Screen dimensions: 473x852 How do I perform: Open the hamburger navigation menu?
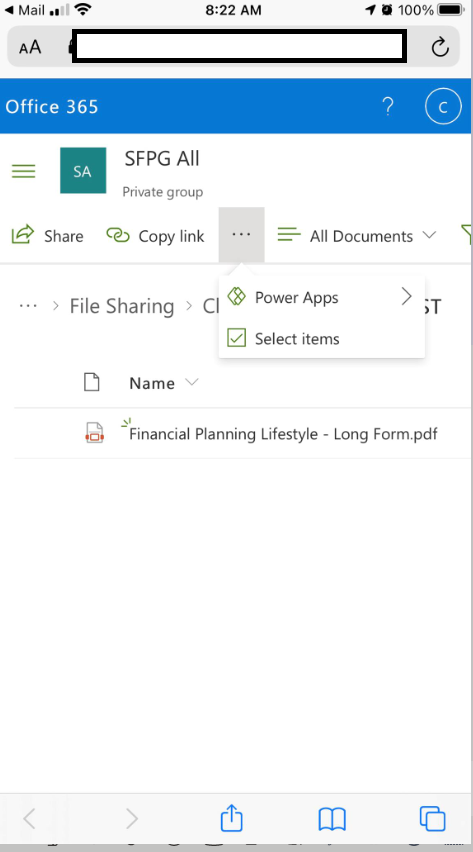click(x=23, y=171)
